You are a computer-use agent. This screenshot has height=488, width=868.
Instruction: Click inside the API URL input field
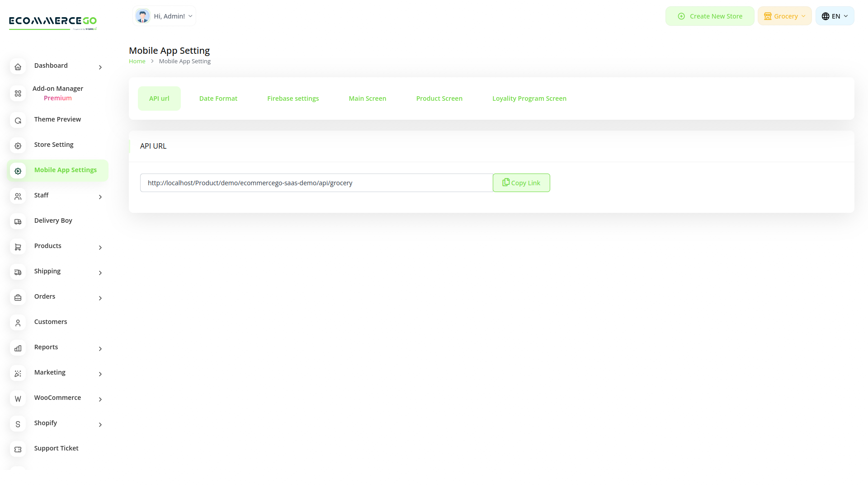tap(316, 183)
